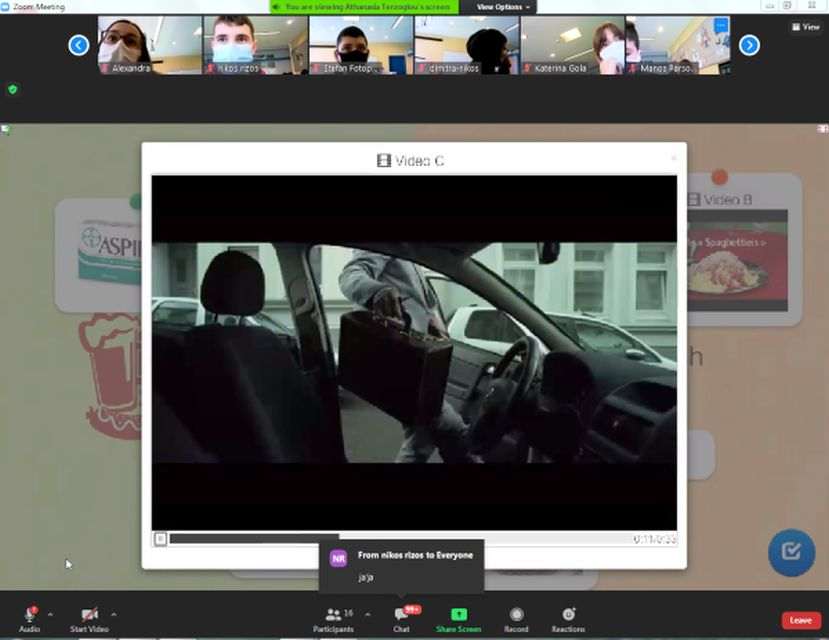Turn on camera with Start Video
The image size is (829, 640).
(x=89, y=619)
